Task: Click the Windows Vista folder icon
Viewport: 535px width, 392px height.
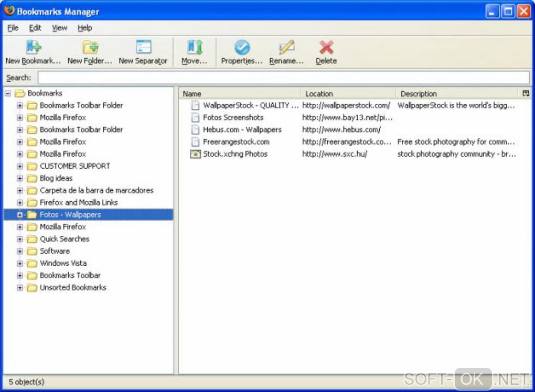Action: click(32, 263)
